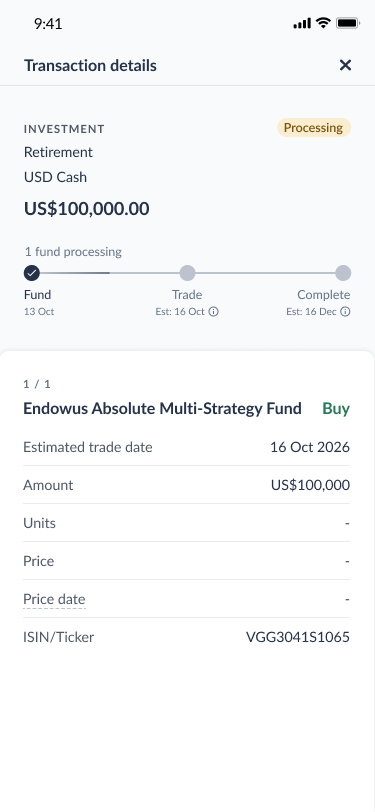Tap the Wi-Fi status icon
Image resolution: width=375 pixels, height=812 pixels.
324,23
